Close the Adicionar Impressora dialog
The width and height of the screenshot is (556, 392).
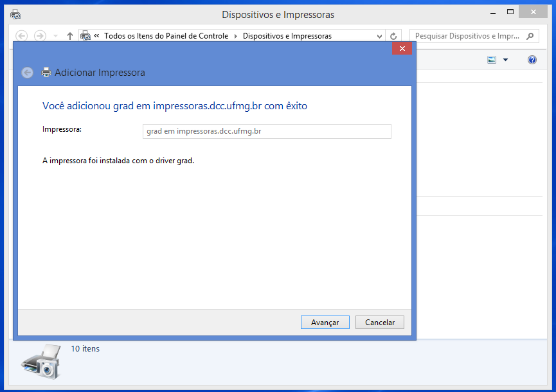(402, 49)
